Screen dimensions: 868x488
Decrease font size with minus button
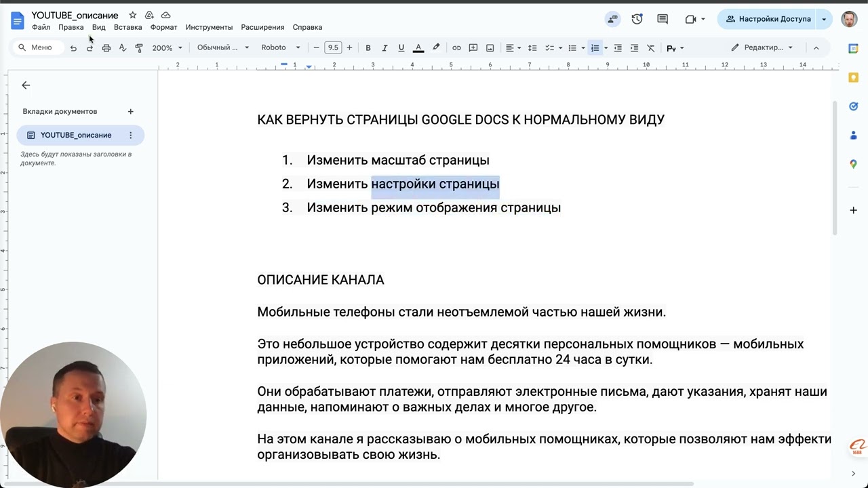[316, 48]
